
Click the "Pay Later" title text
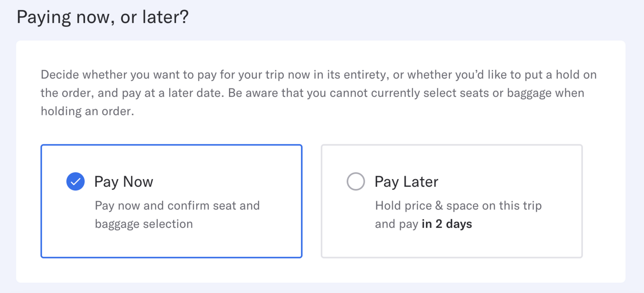406,182
